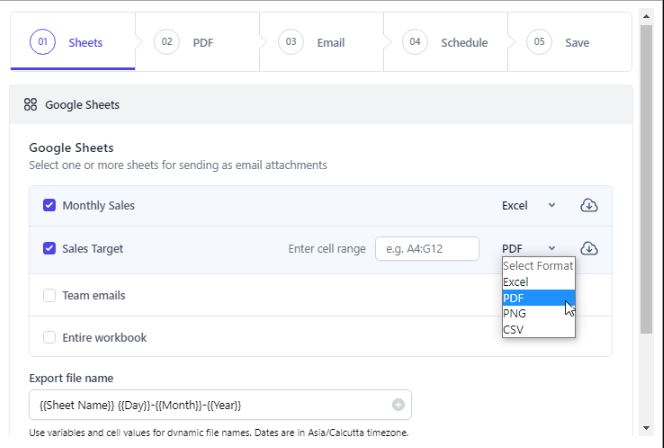Image resolution: width=664 pixels, height=448 pixels.
Task: Open the Monthly Sales Excel format dropdown
Action: [528, 205]
